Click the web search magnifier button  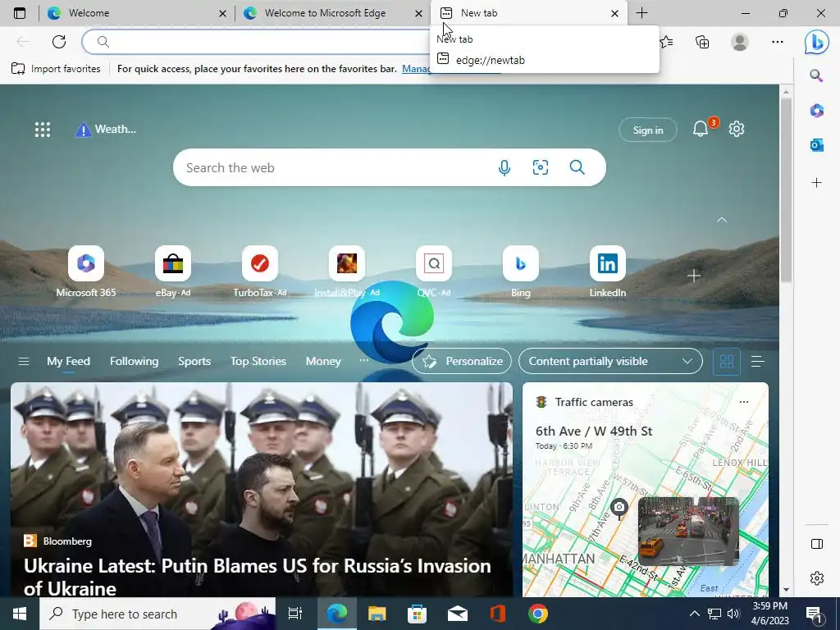tap(577, 167)
